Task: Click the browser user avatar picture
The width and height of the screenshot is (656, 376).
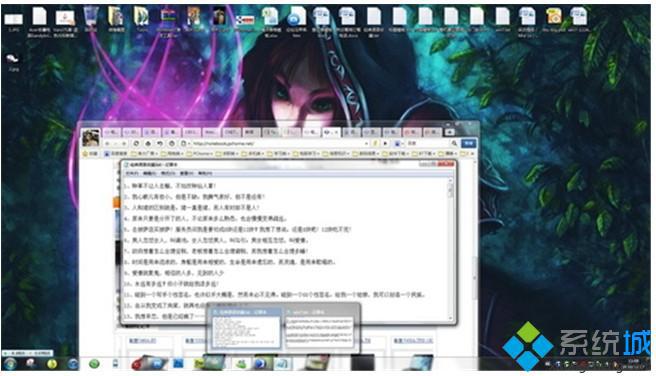Action: 90,138
